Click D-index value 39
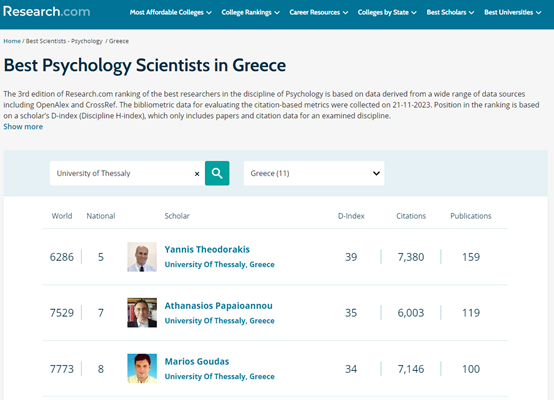554x400 pixels. point(351,257)
